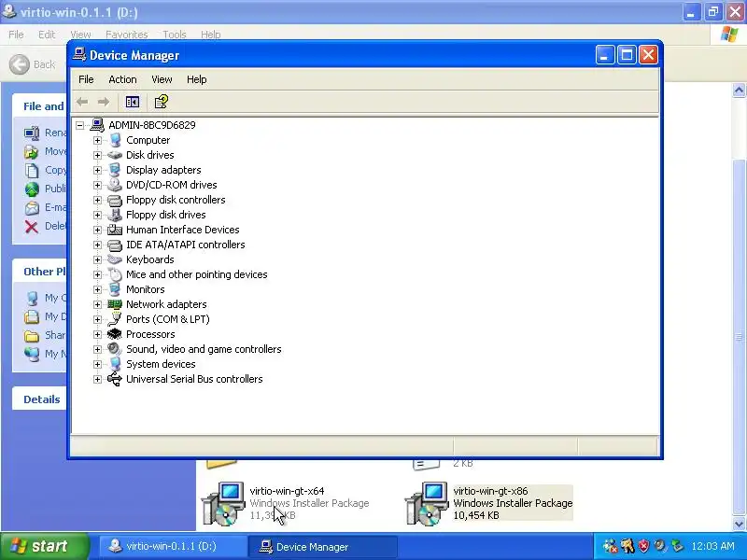Screen dimensions: 747x560
Task: Click the Explorer scrollbar up arrow
Action: (739, 90)
